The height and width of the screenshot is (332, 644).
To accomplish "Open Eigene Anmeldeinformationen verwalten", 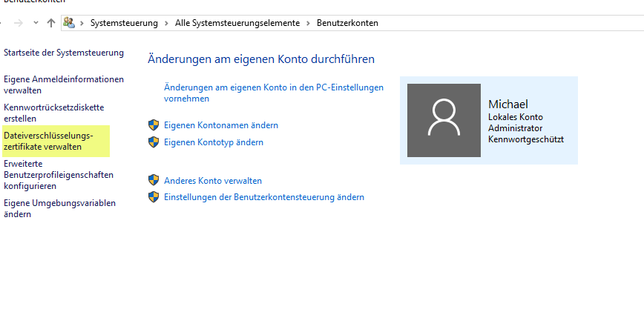I will click(x=64, y=84).
